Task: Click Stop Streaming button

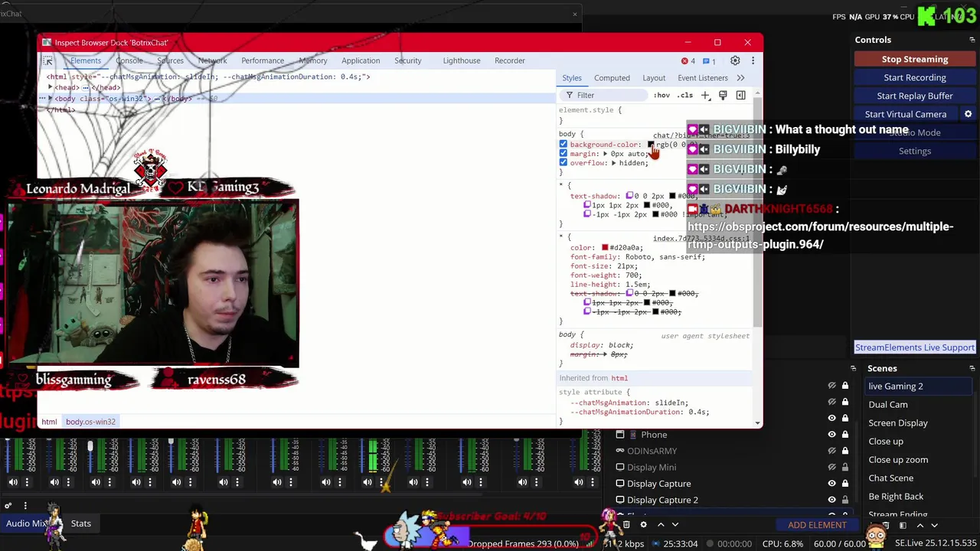Action: (x=914, y=59)
